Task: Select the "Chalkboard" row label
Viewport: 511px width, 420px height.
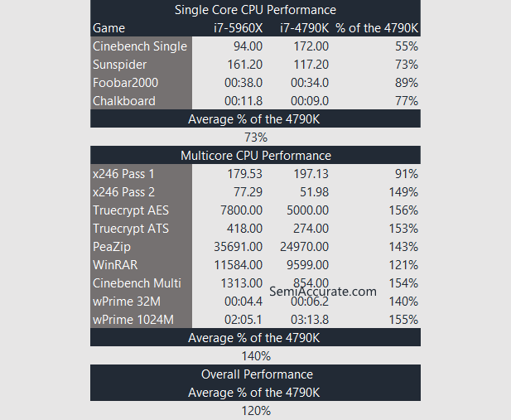Action: point(125,101)
